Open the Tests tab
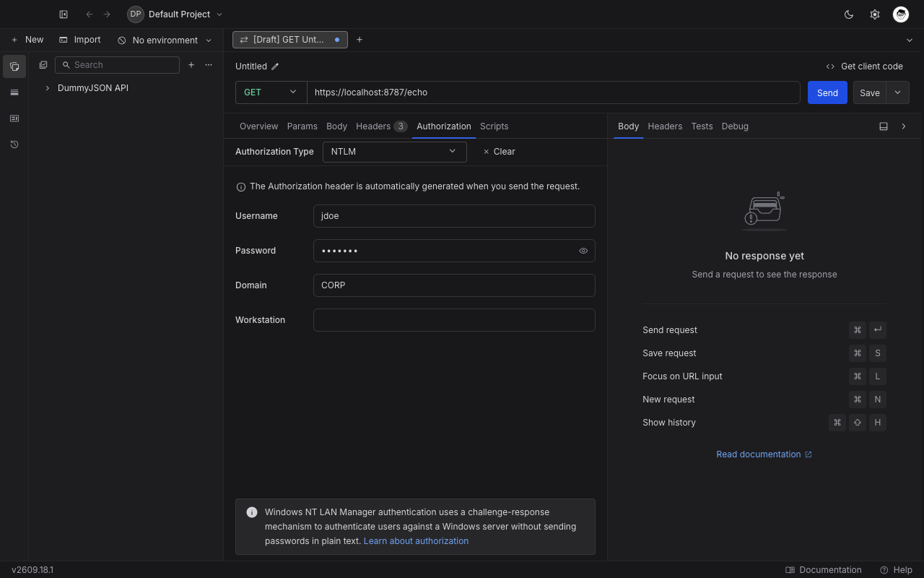The width and height of the screenshot is (924, 578). coord(702,126)
